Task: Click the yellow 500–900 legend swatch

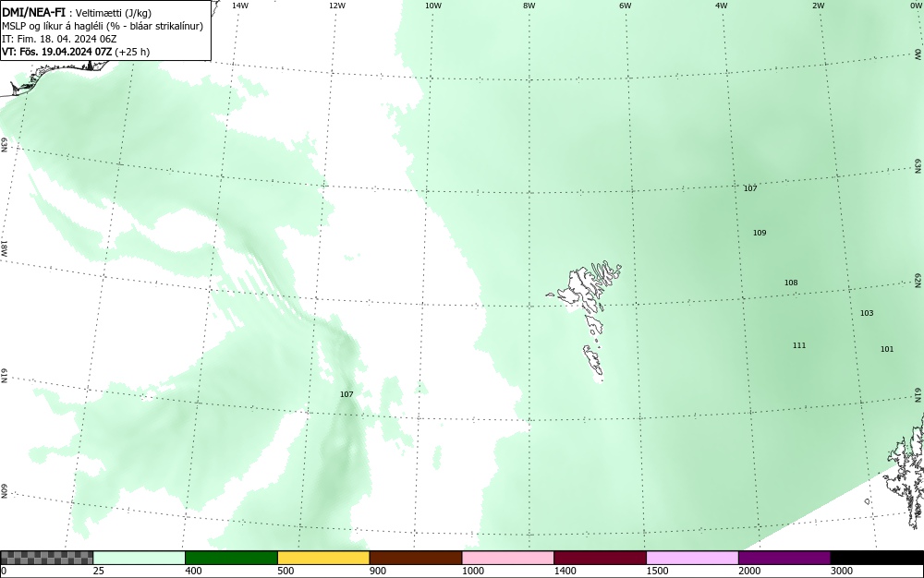Action: click(323, 558)
